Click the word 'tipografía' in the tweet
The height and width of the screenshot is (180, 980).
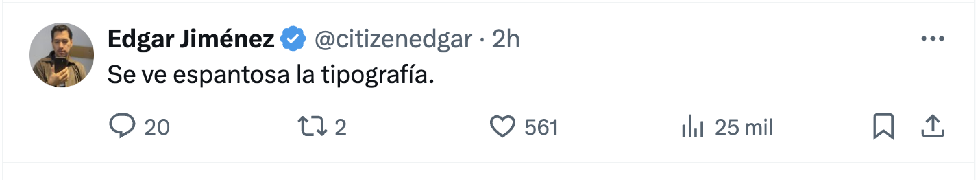click(x=375, y=75)
